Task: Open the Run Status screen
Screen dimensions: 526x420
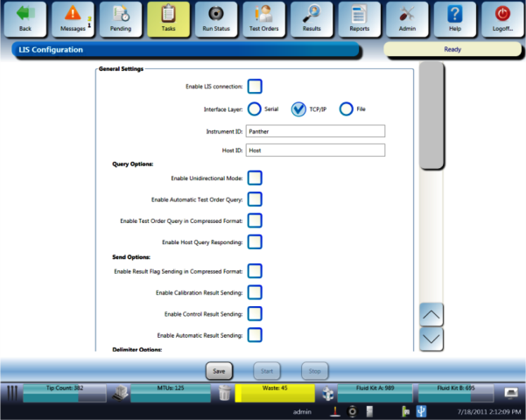Action: click(x=215, y=17)
